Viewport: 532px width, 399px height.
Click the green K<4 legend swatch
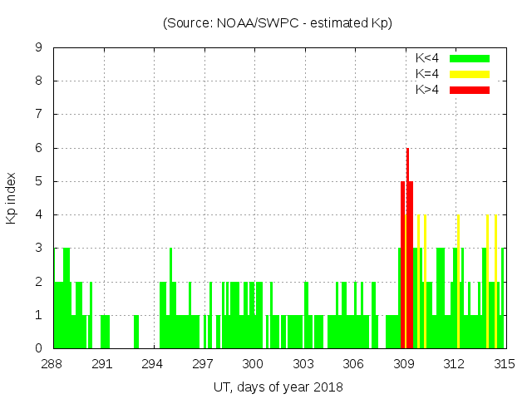tap(470, 58)
